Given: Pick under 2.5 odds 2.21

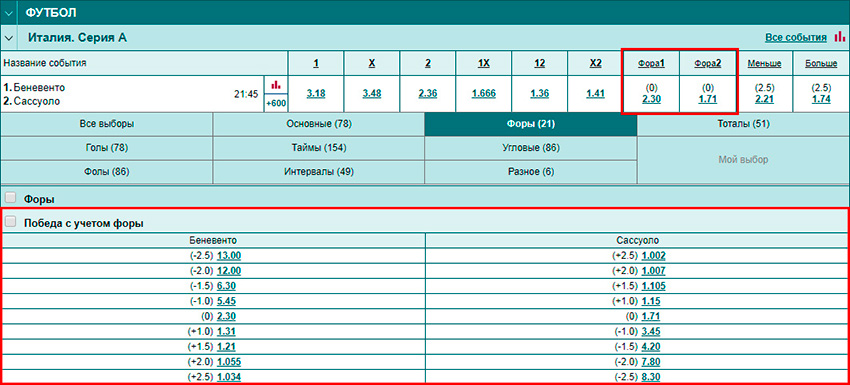Looking at the screenshot, I should [x=764, y=99].
